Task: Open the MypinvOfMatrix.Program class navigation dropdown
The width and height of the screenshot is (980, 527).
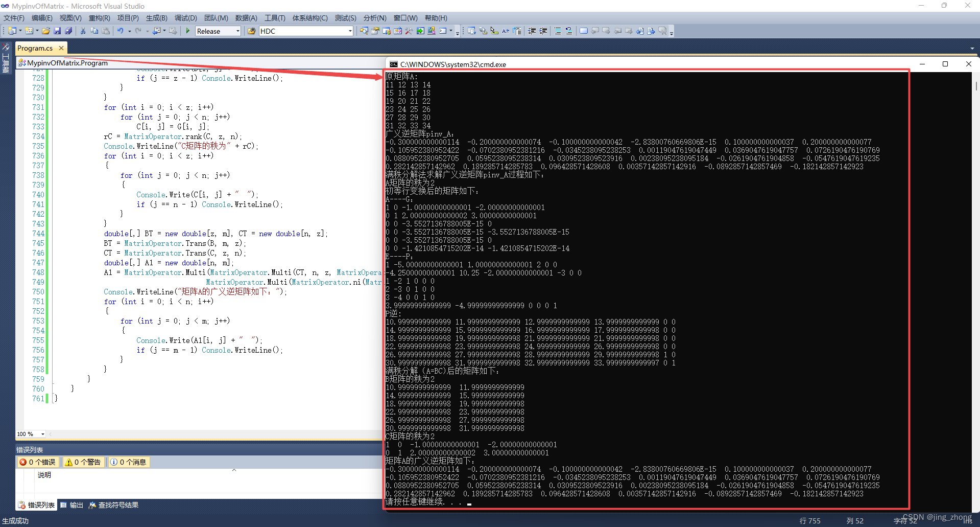Action: tap(199, 63)
